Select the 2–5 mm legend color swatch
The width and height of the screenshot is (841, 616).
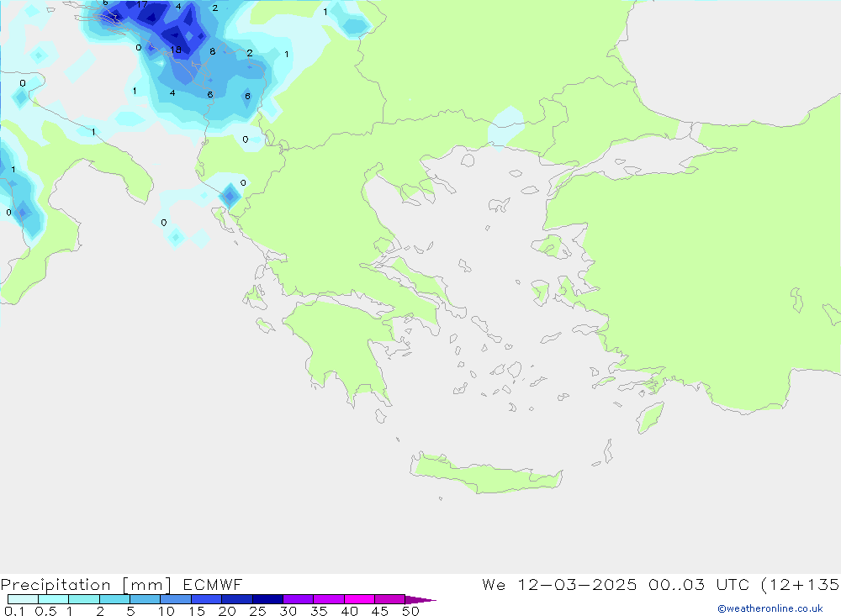114,599
